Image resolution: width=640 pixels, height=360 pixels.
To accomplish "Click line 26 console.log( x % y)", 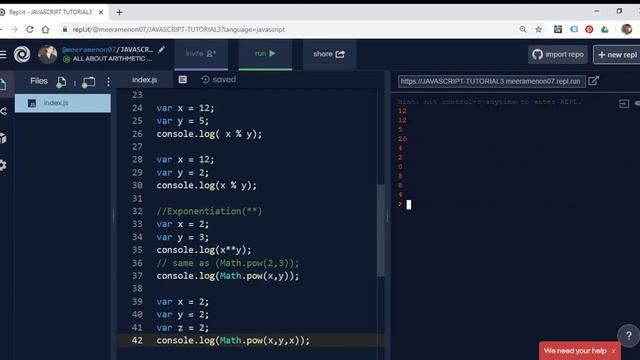I will click(x=209, y=134).
